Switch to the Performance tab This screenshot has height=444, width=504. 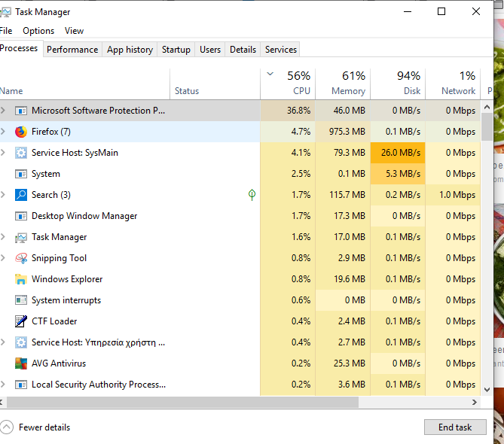(72, 50)
